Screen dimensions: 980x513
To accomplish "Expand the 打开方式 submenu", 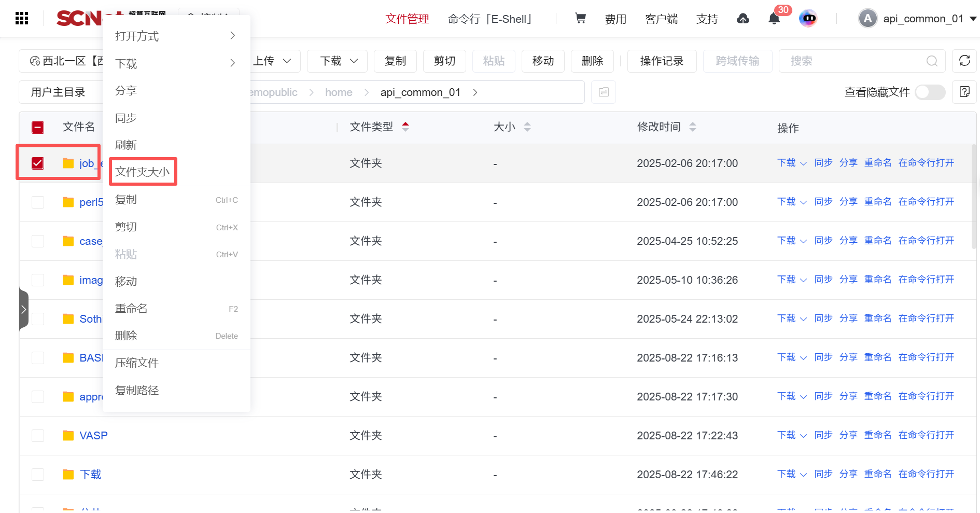I will 176,36.
